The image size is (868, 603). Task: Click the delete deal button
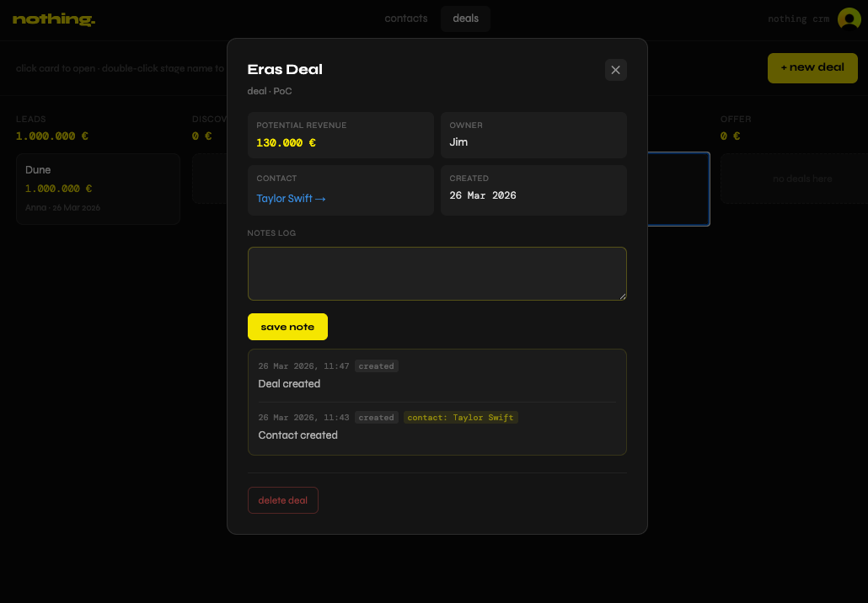pyautogui.click(x=283, y=500)
